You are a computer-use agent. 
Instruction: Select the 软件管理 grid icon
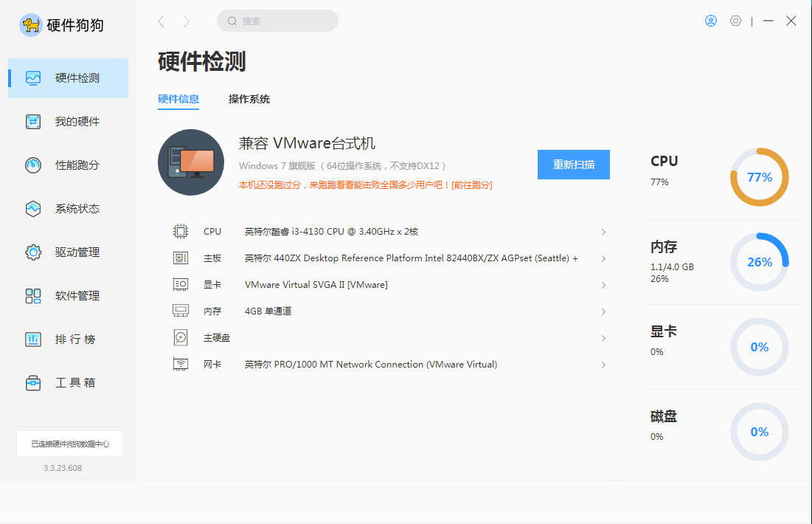click(x=33, y=296)
